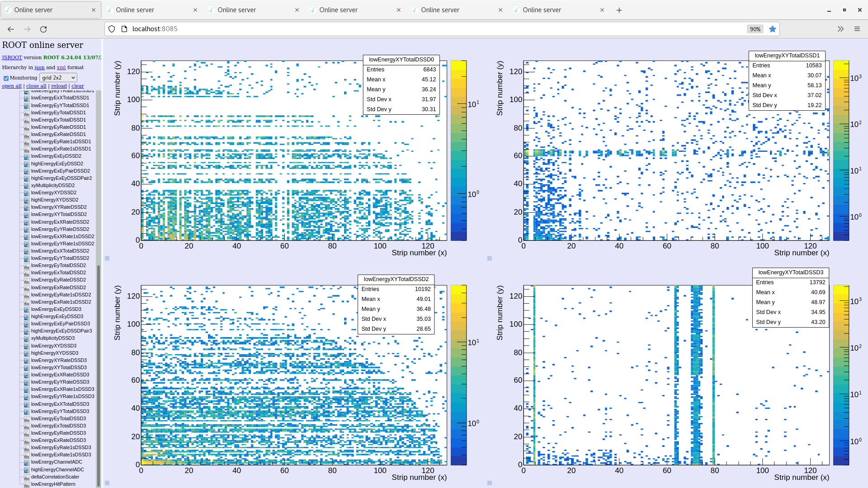Click the JSROOT link

pos(12,57)
